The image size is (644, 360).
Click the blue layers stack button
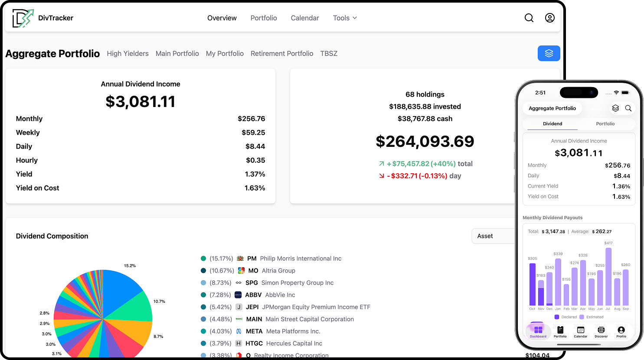pyautogui.click(x=549, y=53)
